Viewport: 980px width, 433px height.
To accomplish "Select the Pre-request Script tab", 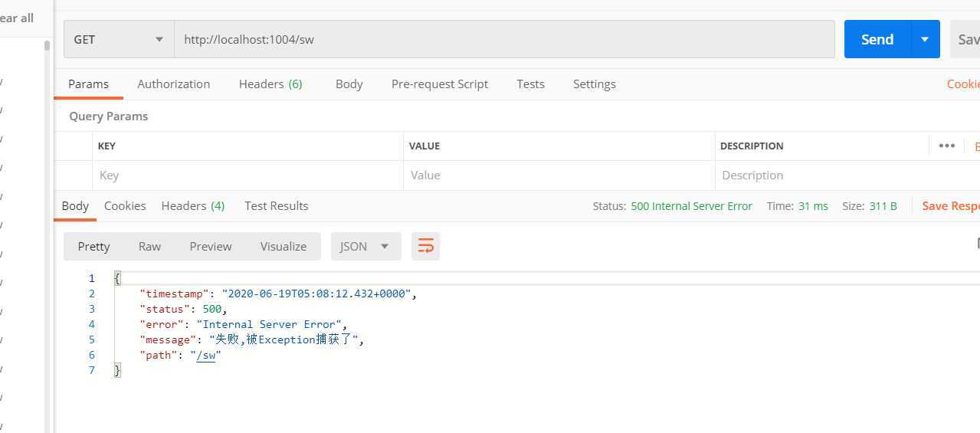I will tap(439, 84).
